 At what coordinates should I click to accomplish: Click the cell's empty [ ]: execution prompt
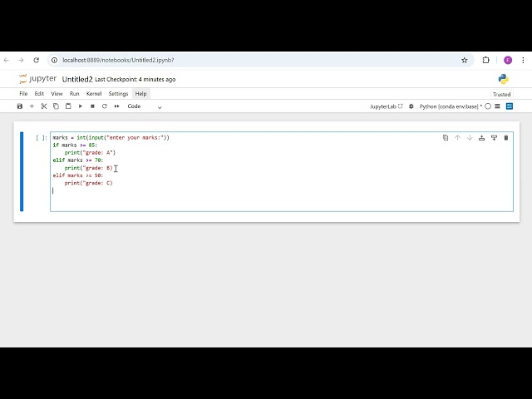tap(42, 138)
